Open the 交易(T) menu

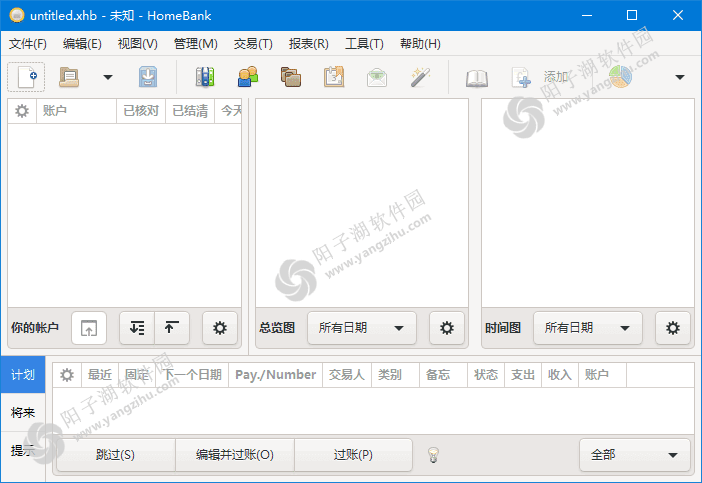pyautogui.click(x=253, y=44)
